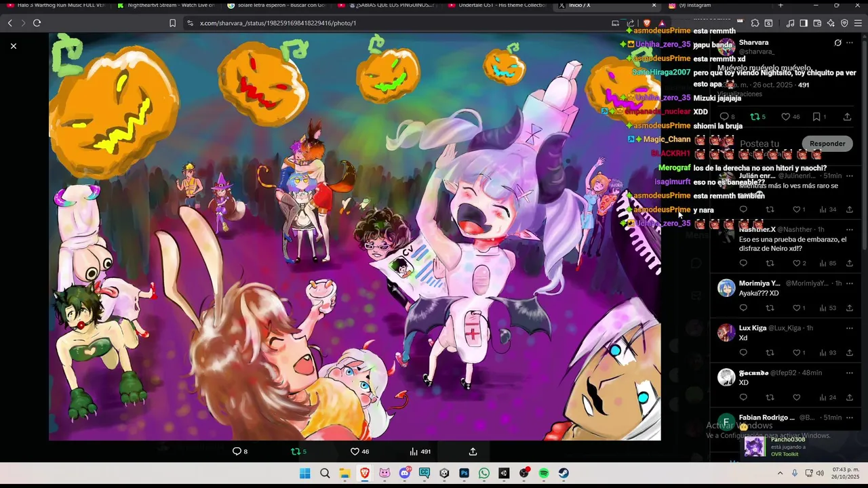This screenshot has height=488, width=868.
Task: Open Photoshop from the taskbar
Action: [464, 473]
